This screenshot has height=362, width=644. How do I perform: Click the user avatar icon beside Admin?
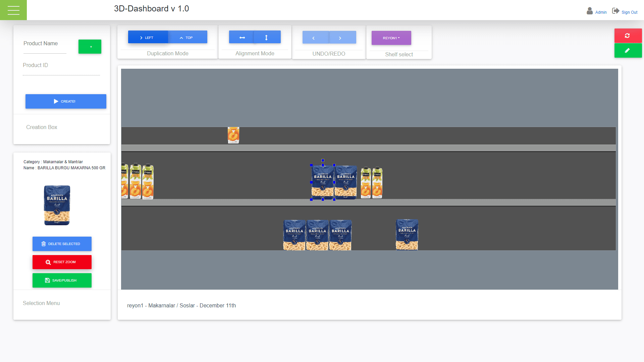[590, 11]
